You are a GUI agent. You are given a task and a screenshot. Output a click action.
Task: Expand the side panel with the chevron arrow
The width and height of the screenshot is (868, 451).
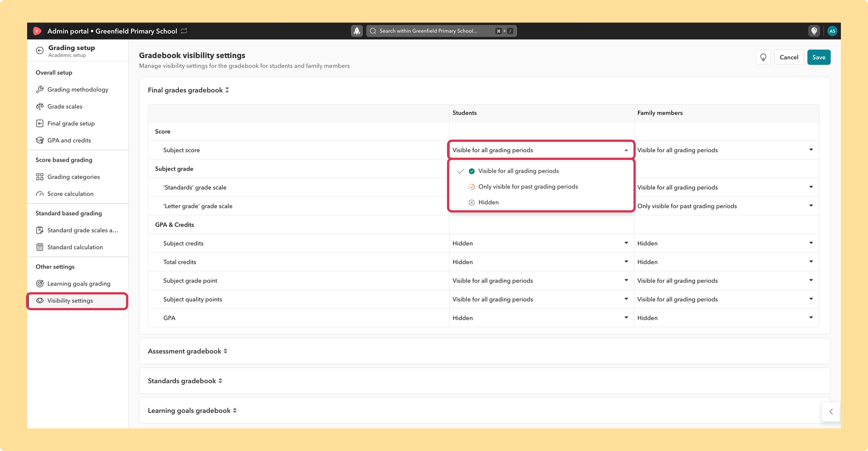tap(831, 412)
